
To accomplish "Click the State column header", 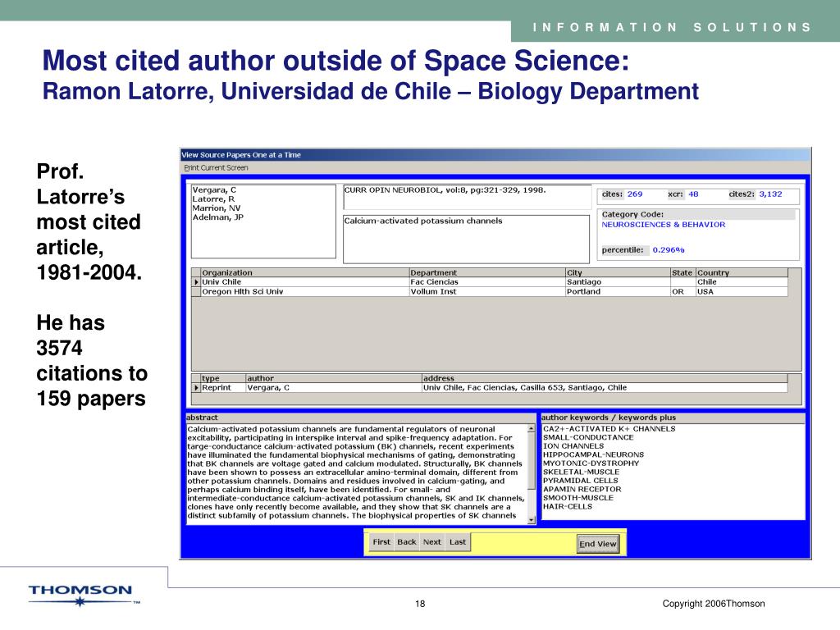I will tap(683, 272).
